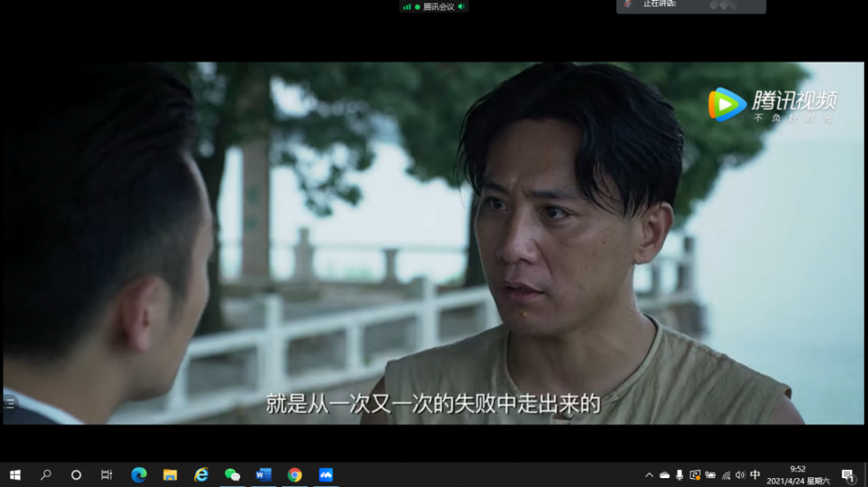This screenshot has height=487, width=868.
Task: Open Microsoft Edge from the taskbar
Action: pyautogui.click(x=139, y=475)
